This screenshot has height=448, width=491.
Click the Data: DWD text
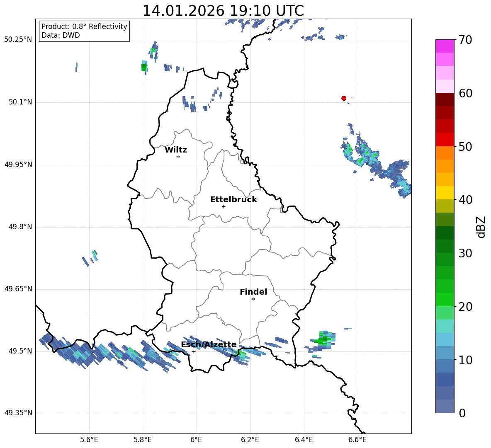[61, 35]
